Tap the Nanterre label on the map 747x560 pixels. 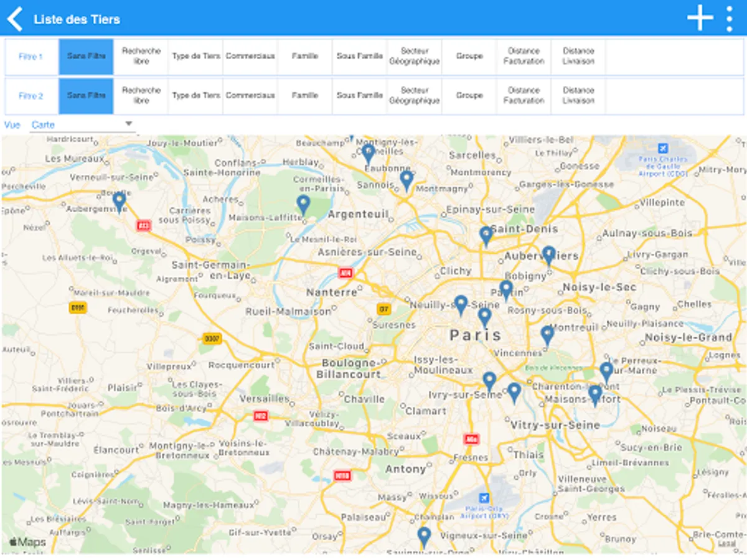tap(332, 292)
